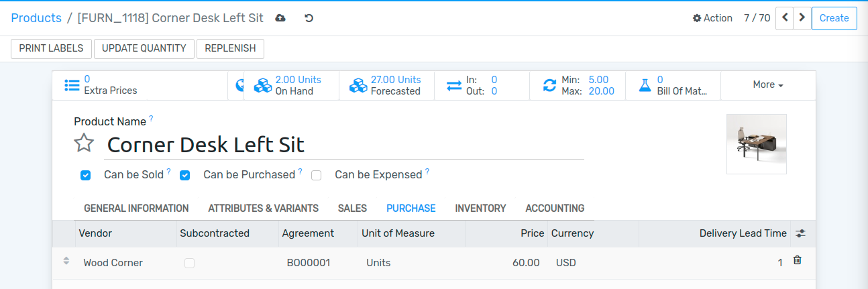Go to Products breadcrumb link
Image resolution: width=868 pixels, height=289 pixels.
(x=36, y=18)
